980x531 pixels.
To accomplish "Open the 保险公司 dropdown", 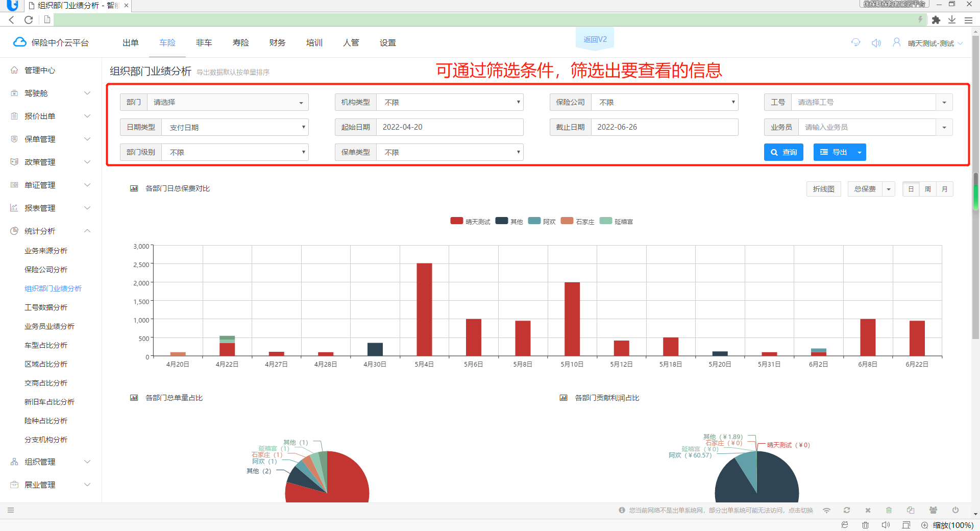I will [x=665, y=102].
